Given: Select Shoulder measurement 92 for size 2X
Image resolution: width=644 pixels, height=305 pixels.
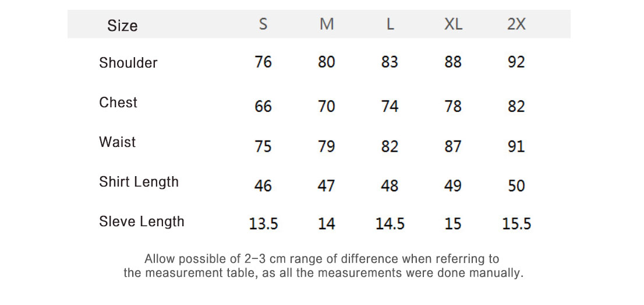Looking at the screenshot, I should (516, 62).
